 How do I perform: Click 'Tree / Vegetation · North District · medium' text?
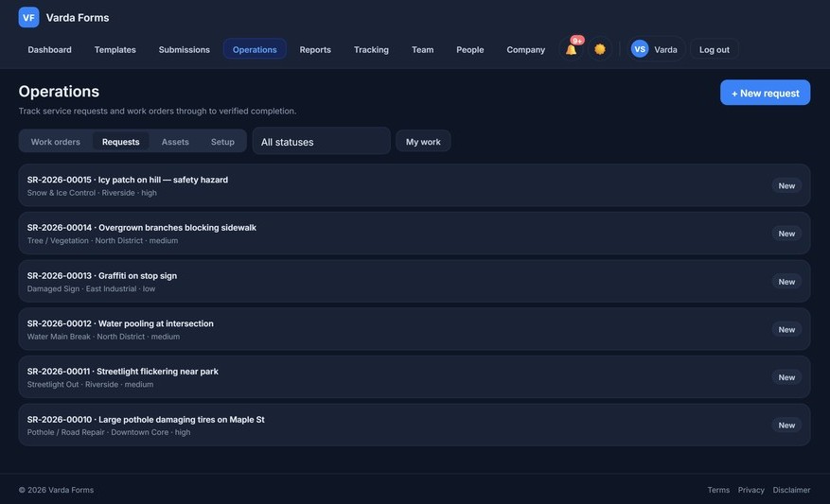click(x=103, y=240)
